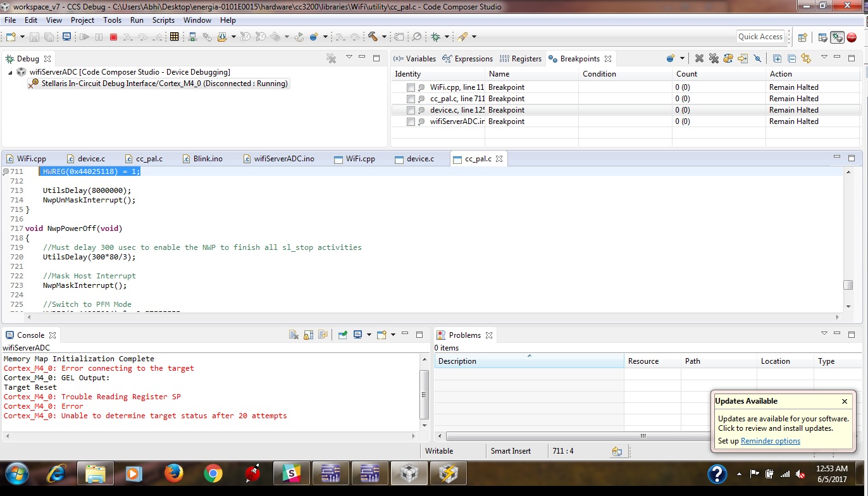
Task: Click Skip All Breakpoints icon
Action: point(757,59)
